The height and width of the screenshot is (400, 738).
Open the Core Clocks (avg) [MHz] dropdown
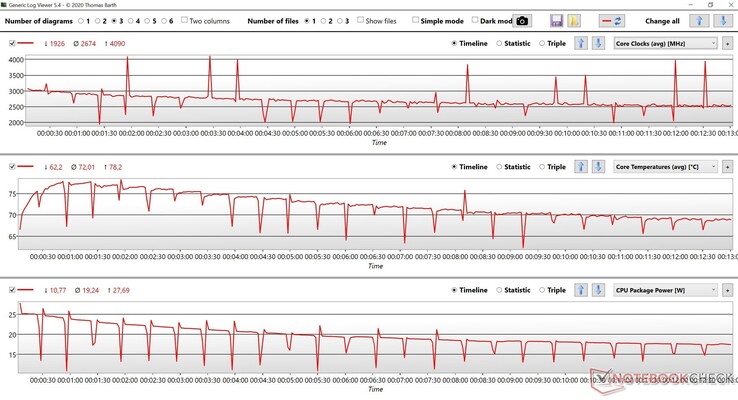point(665,43)
